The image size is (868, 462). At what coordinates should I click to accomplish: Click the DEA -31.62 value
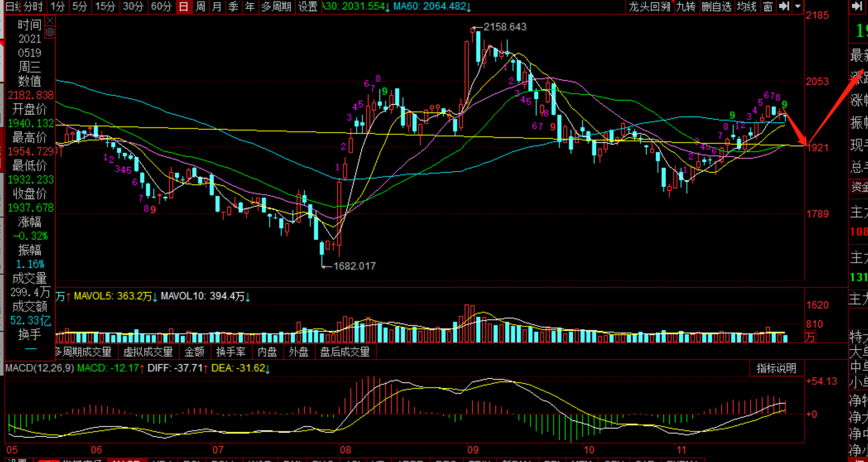coord(241,368)
